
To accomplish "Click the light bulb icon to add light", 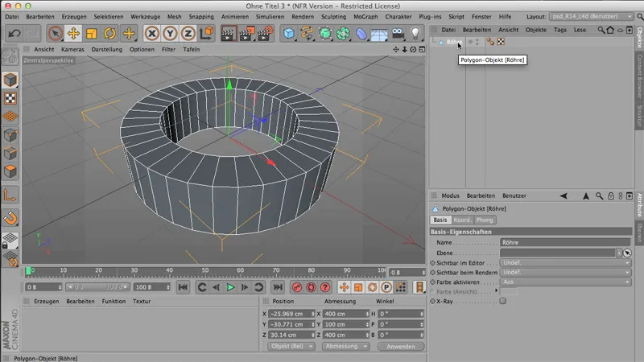I will 416,33.
